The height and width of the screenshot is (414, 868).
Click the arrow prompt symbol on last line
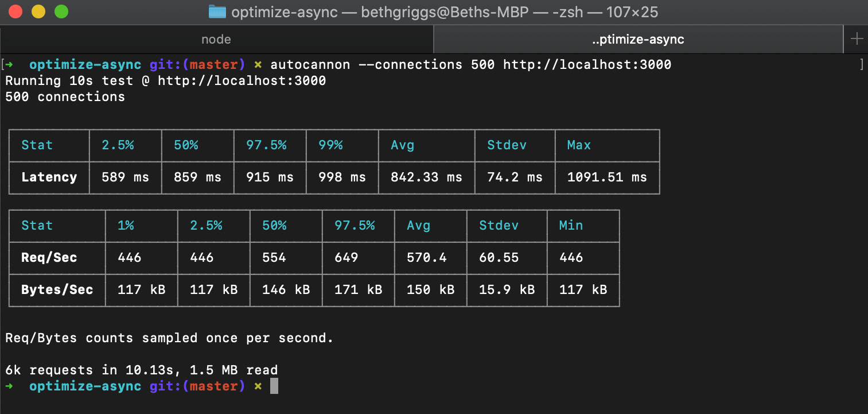(x=10, y=386)
